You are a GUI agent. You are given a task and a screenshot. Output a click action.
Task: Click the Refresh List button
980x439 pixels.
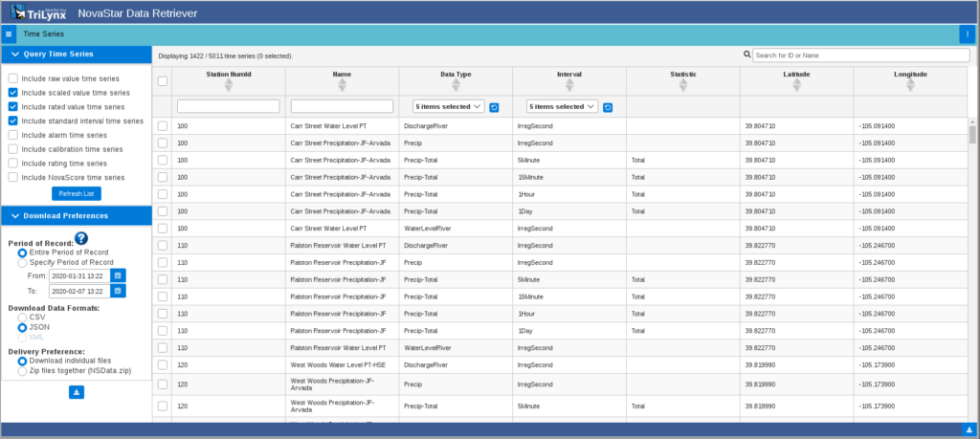pos(77,193)
